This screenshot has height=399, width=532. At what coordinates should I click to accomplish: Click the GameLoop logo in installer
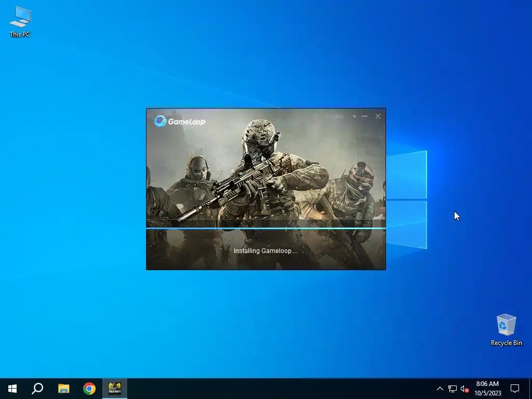pos(179,121)
